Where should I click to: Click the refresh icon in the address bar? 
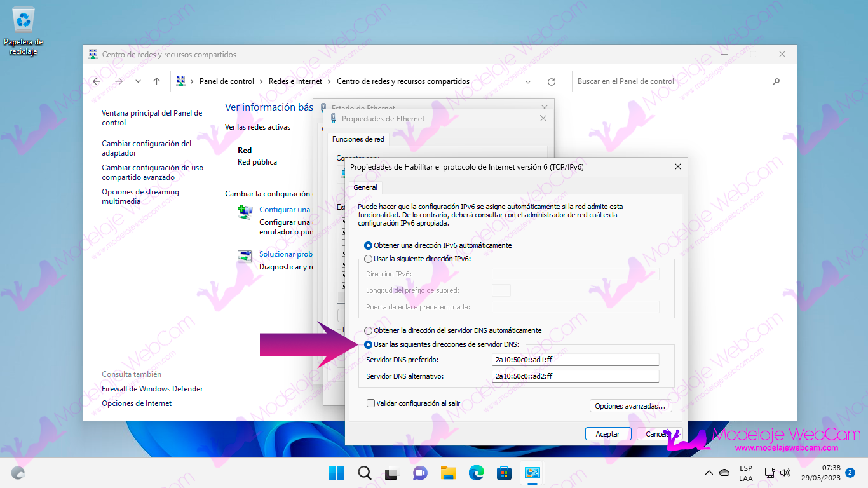[x=551, y=82]
